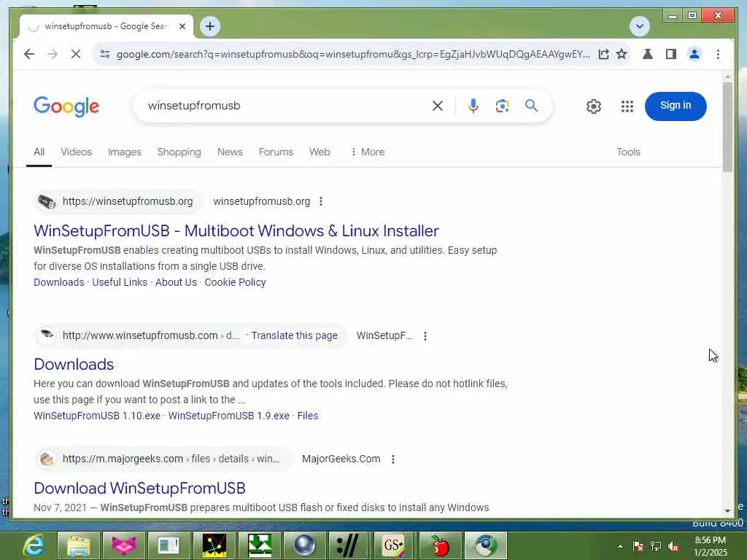747x560 pixels.
Task: Open the Downloads sitelink under winsetupfromusb.org
Action: pyautogui.click(x=58, y=282)
